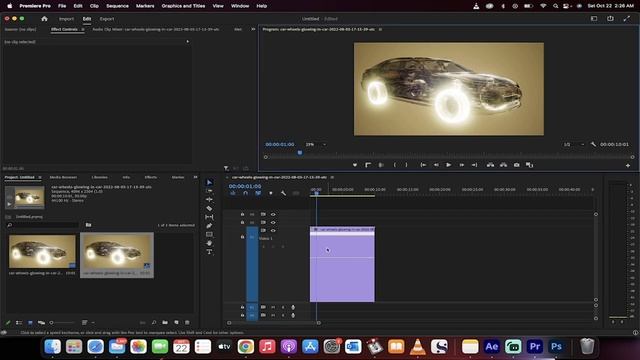Viewport: 640px width, 360px height.
Task: Select the Pen tool
Action: tap(209, 226)
